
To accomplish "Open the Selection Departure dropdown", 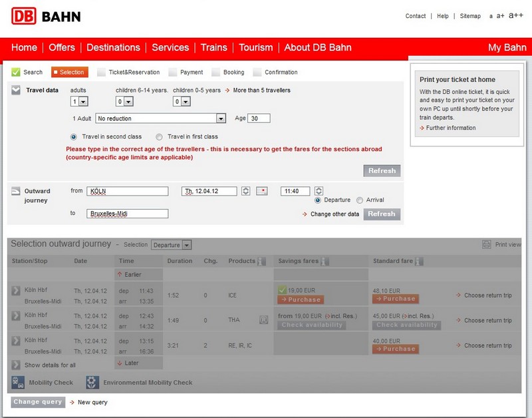I will [172, 245].
